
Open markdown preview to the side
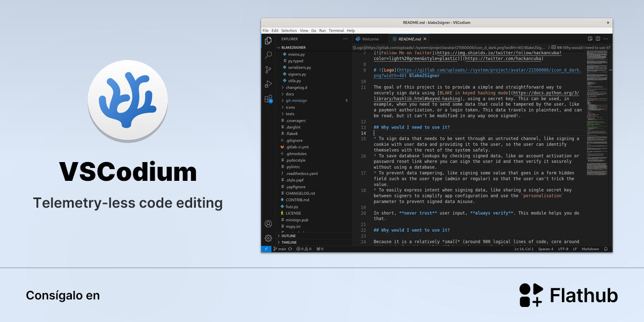pos(590,39)
